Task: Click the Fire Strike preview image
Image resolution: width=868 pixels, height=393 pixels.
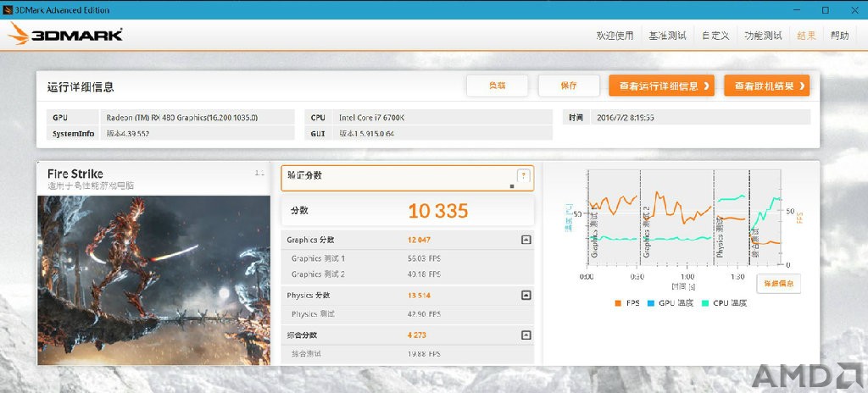Action: coord(153,280)
